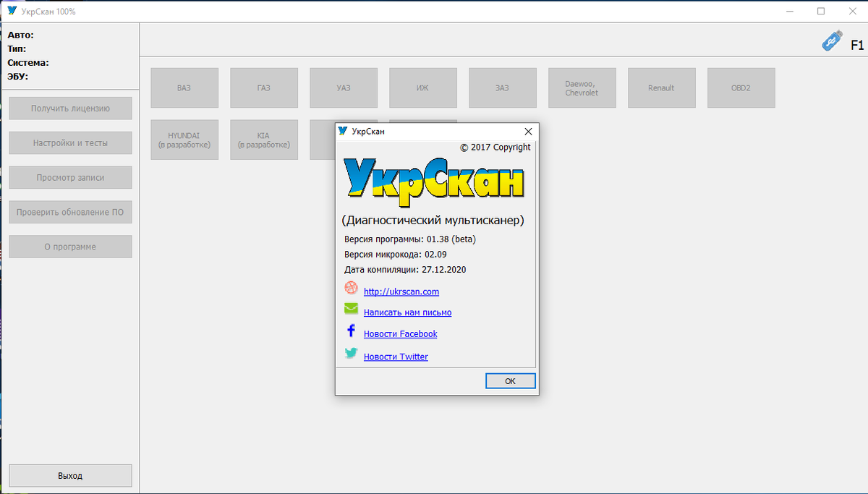Click УкрСкан icon in dialog title bar
The image size is (868, 494).
(x=344, y=131)
